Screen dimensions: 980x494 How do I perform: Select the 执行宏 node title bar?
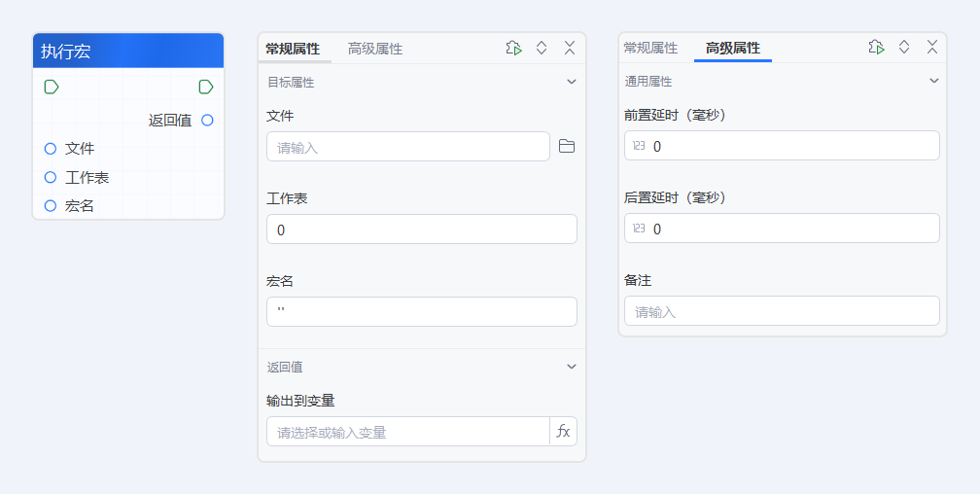[128, 51]
